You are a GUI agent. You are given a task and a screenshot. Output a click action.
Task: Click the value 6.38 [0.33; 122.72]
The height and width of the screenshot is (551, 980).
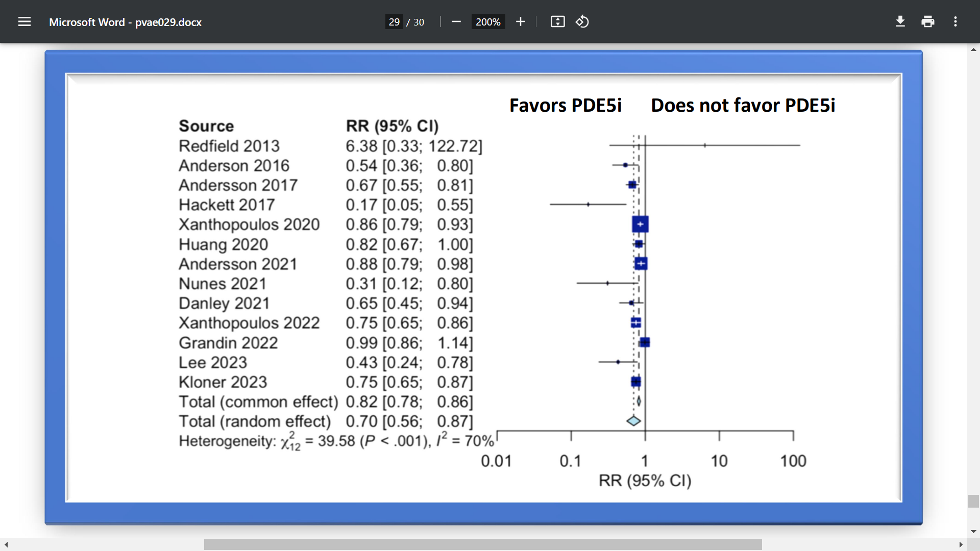[x=414, y=146]
